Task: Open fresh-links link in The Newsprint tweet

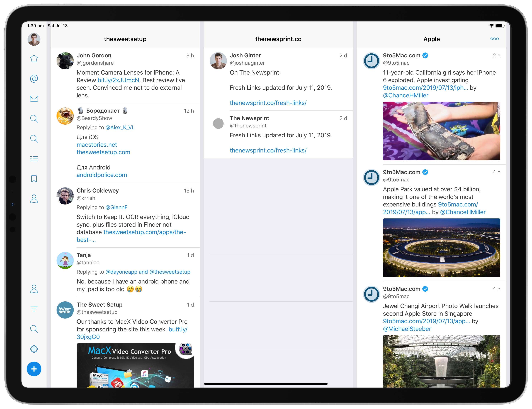Action: 268,150
